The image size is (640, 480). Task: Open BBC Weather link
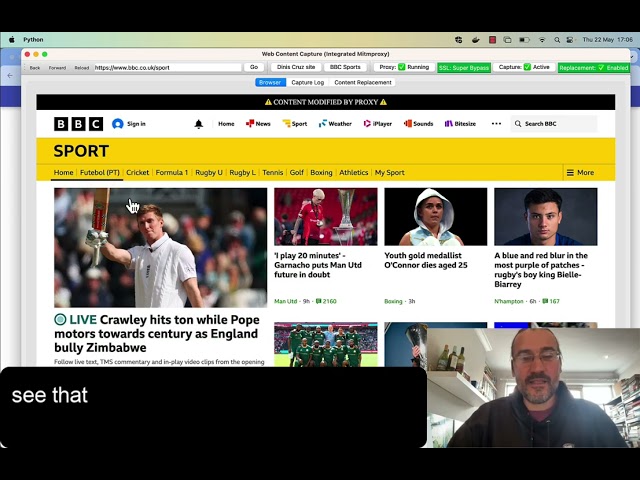(335, 124)
